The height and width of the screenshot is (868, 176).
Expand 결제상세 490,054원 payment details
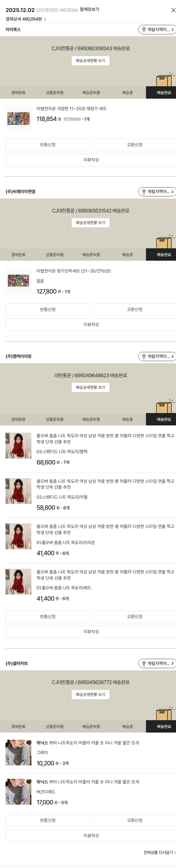tap(26, 19)
